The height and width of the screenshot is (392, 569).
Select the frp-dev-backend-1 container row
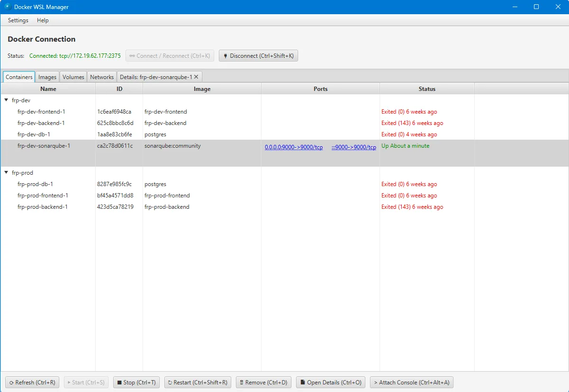coord(284,123)
